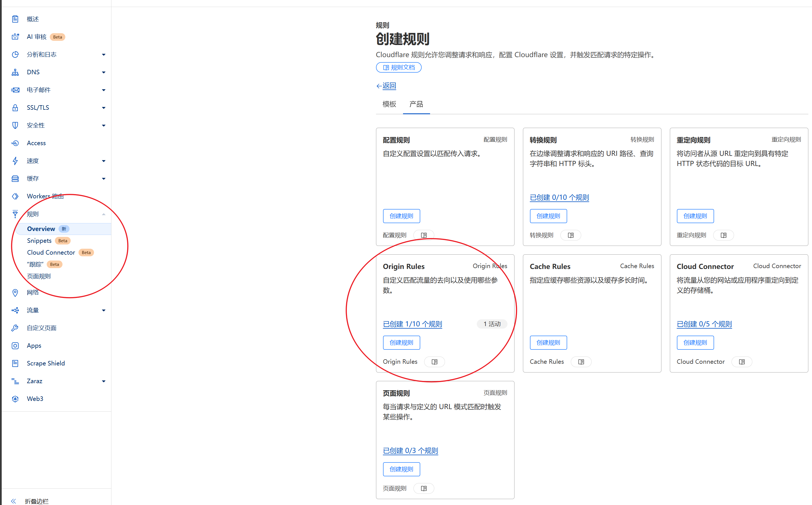The height and width of the screenshot is (505, 812).
Task: Click the 网络 location pin icon
Action: (15, 293)
